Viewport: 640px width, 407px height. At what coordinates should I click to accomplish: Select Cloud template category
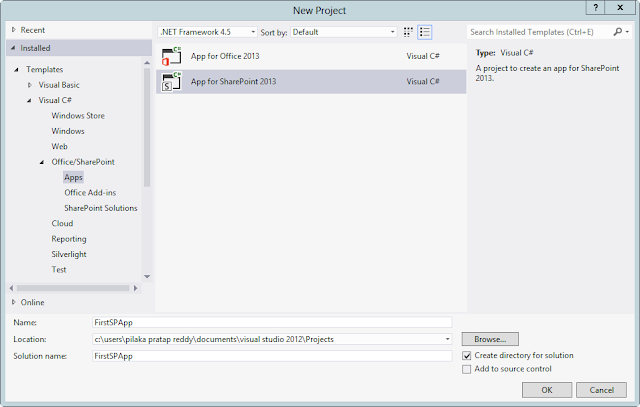point(62,223)
